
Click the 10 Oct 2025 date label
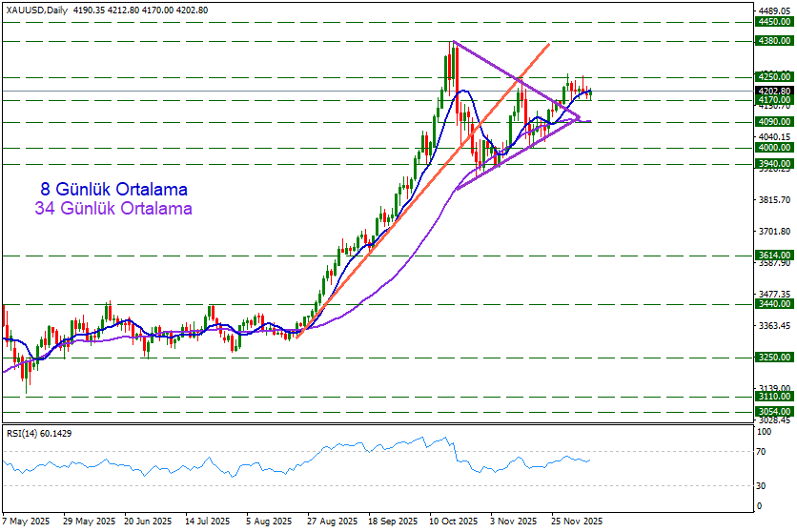pyautogui.click(x=453, y=522)
